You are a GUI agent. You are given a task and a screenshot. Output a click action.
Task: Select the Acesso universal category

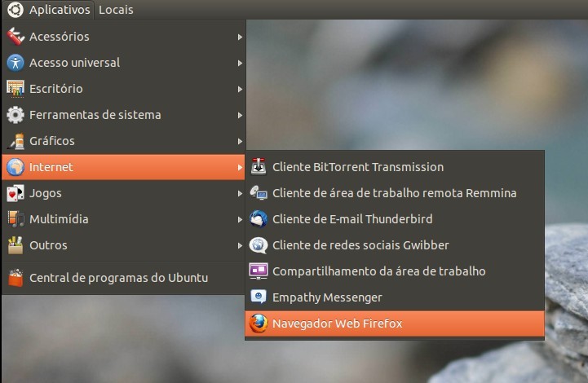tap(74, 63)
